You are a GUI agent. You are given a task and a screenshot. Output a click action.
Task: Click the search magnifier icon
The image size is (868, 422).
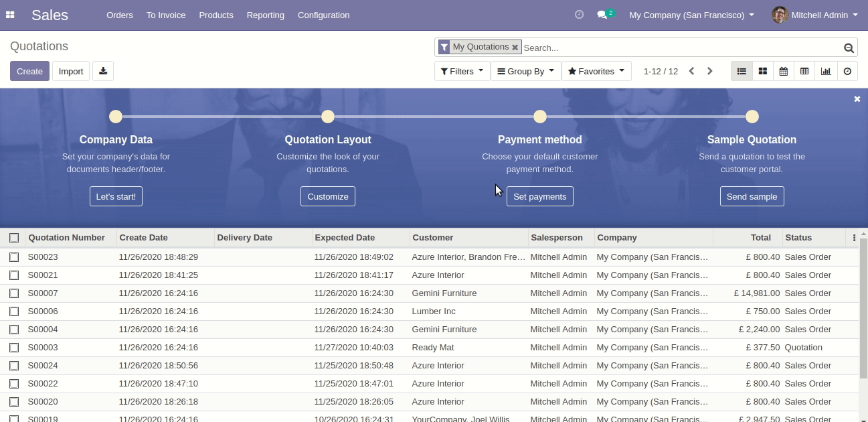(849, 48)
